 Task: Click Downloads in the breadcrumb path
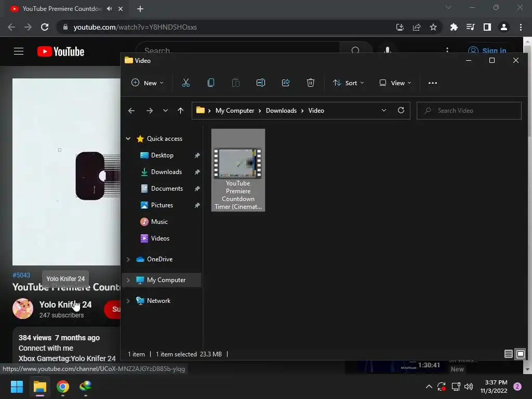tap(281, 111)
